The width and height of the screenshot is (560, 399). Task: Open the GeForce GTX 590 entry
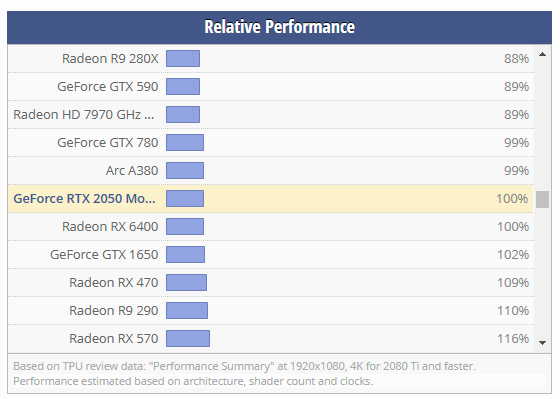[108, 86]
